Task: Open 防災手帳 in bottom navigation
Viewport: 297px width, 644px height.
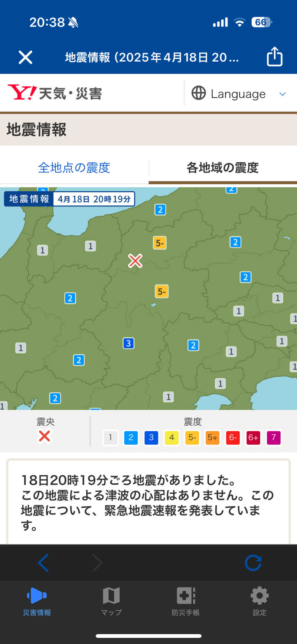Action: pos(186,601)
